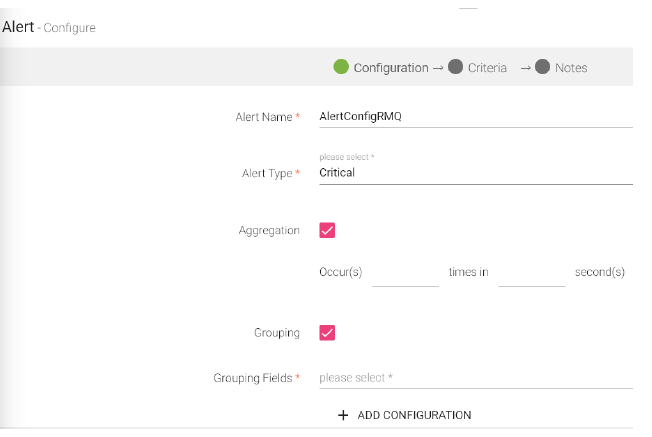Open the Alert Type dropdown showing Critical
This screenshot has width=652, height=437.
[475, 172]
